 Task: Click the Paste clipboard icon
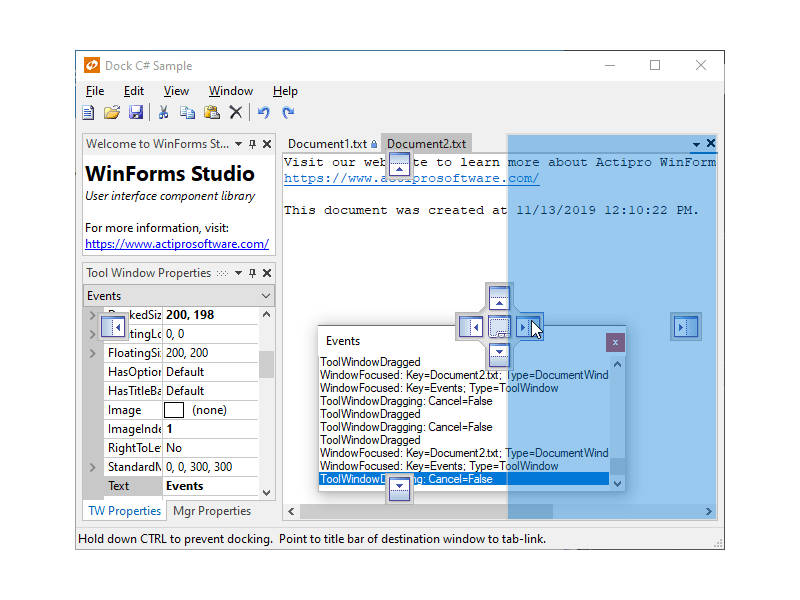pyautogui.click(x=212, y=112)
